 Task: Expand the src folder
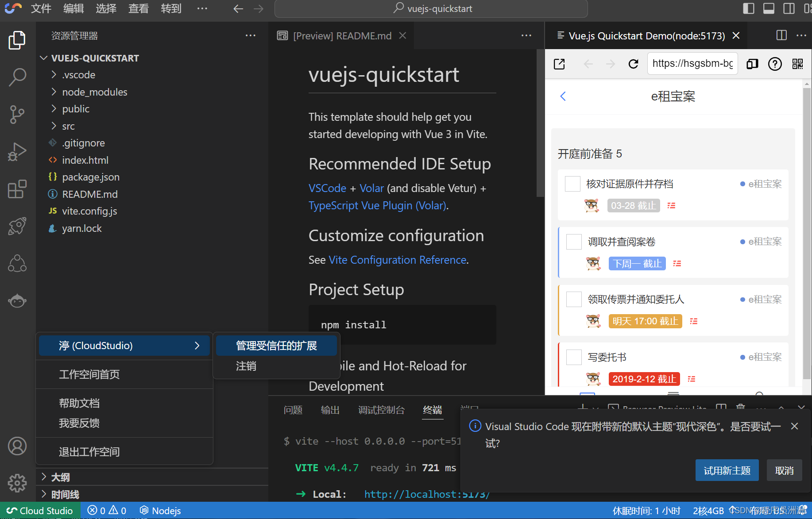coord(54,126)
